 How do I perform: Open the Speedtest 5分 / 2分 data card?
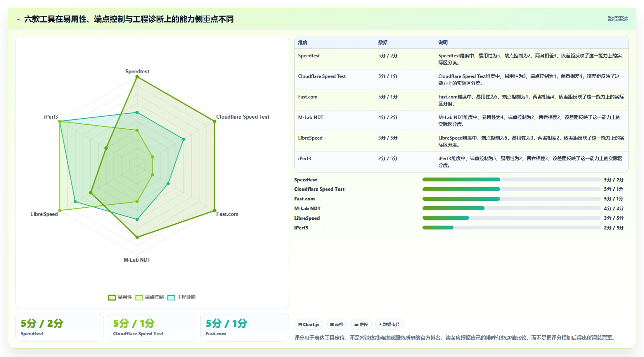(x=59, y=327)
